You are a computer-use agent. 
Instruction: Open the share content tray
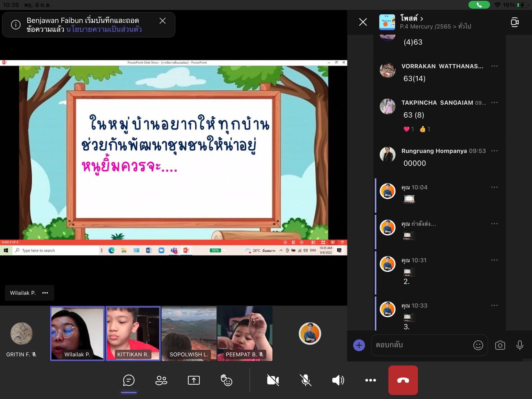(x=194, y=380)
